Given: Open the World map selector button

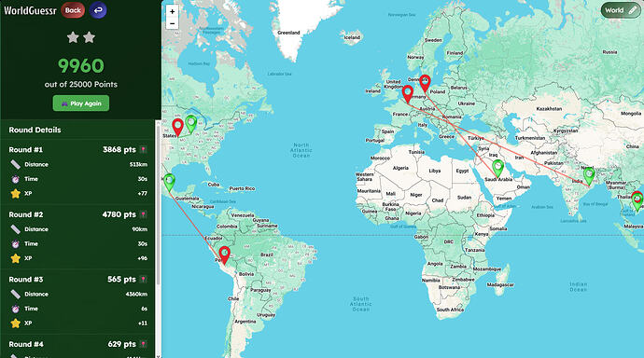Looking at the screenshot, I should click(x=620, y=10).
